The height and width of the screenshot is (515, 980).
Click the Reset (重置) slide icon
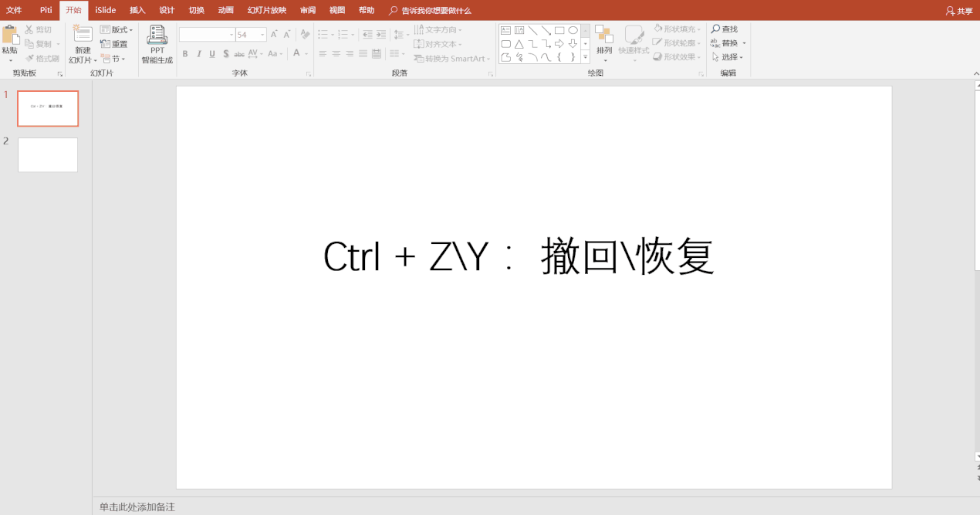point(114,43)
